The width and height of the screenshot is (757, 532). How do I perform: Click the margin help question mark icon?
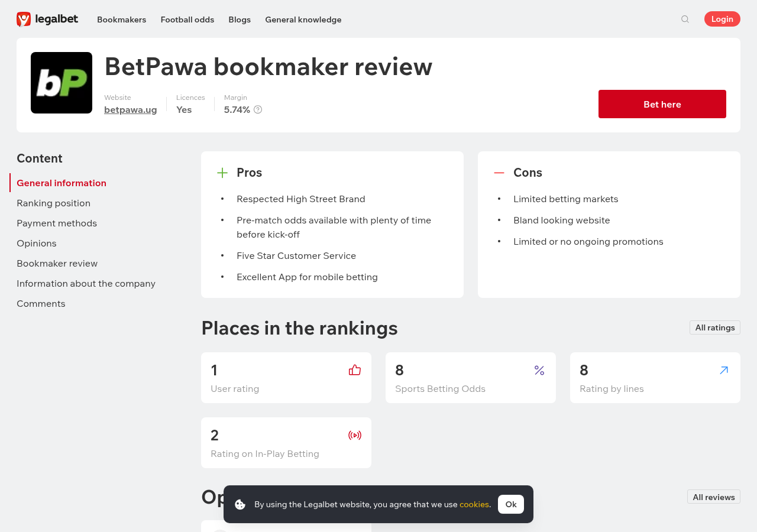258,109
